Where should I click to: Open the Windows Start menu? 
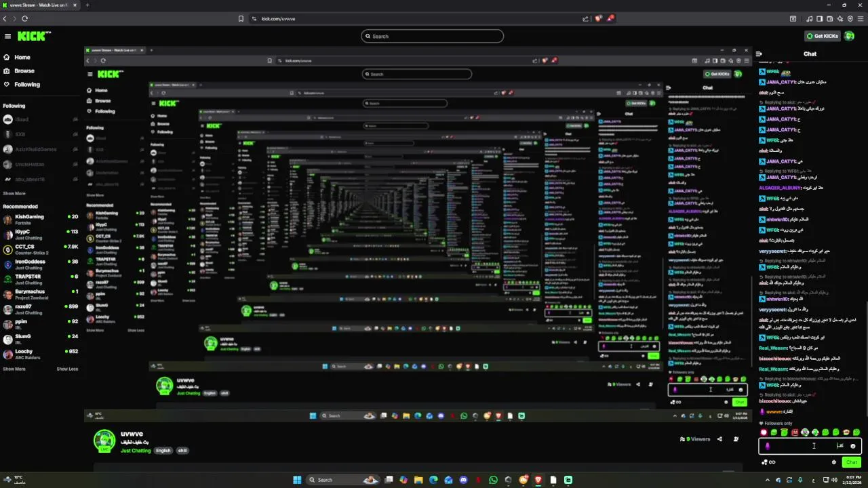pyautogui.click(x=297, y=480)
